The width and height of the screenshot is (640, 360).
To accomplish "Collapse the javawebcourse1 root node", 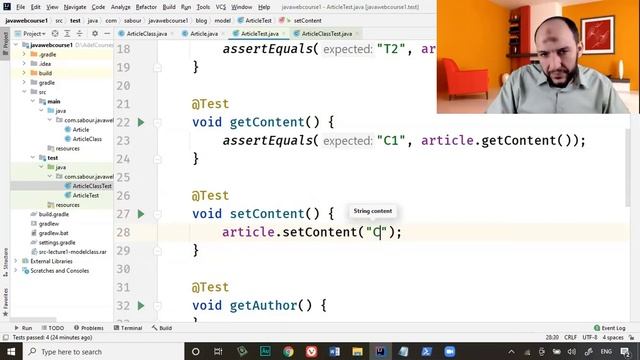I will 16,45.
